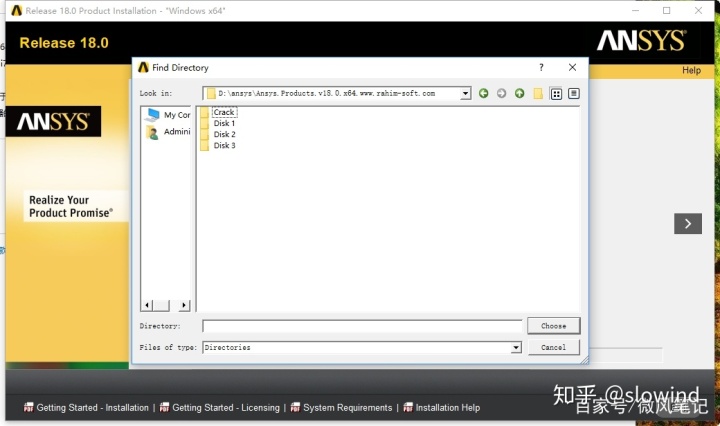720x426 pixels.
Task: Go to parent directory with the up arrow
Action: click(519, 93)
